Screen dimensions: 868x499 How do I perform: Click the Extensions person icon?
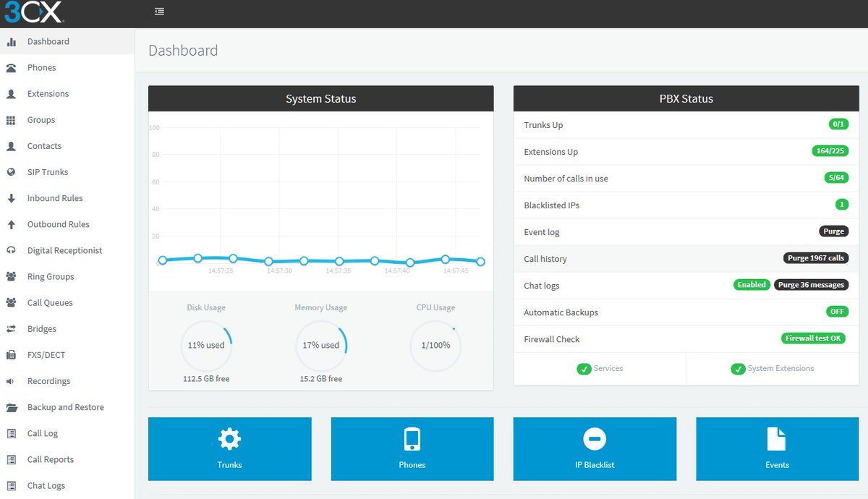(11, 94)
